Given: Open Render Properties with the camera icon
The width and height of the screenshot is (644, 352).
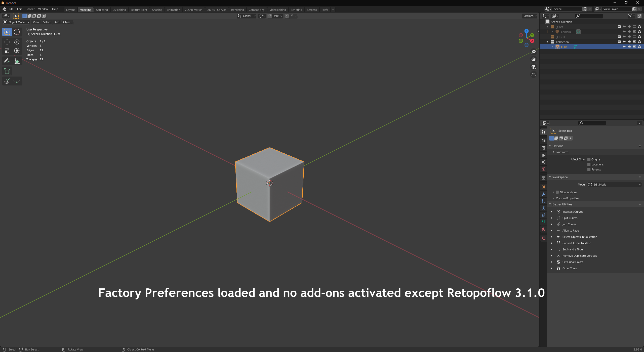Looking at the screenshot, I should click(544, 141).
